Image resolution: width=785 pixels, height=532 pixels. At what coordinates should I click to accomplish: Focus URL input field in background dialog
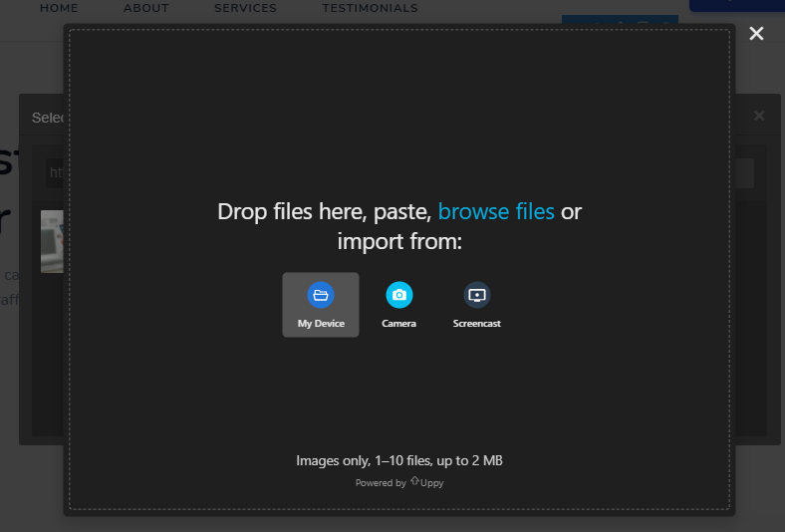pyautogui.click(x=55, y=173)
